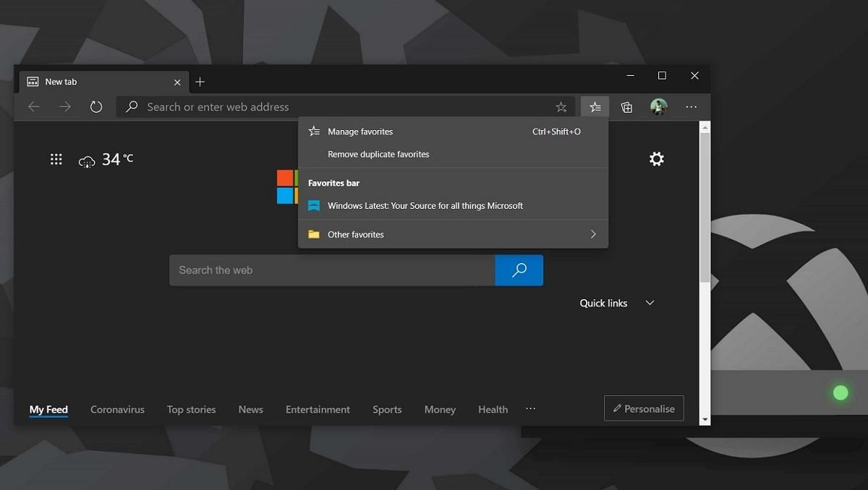Switch to the Coronavirus feed tab
Screen dimensions: 868x490
(x=117, y=409)
